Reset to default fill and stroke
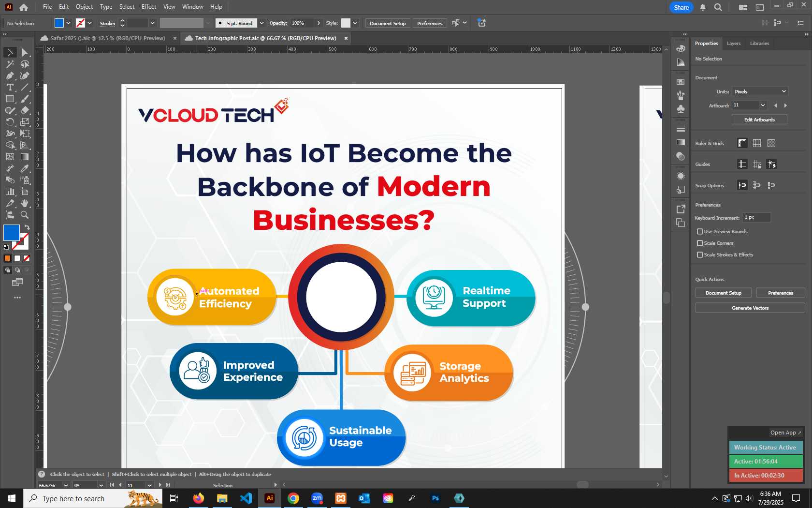Screen dimensions: 812x508 coord(6,247)
